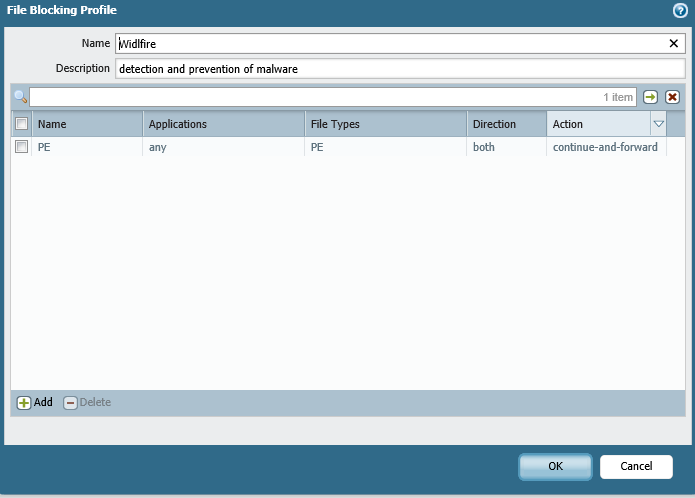Open the help icon in title bar
Image resolution: width=695 pixels, height=498 pixels.
(680, 10)
